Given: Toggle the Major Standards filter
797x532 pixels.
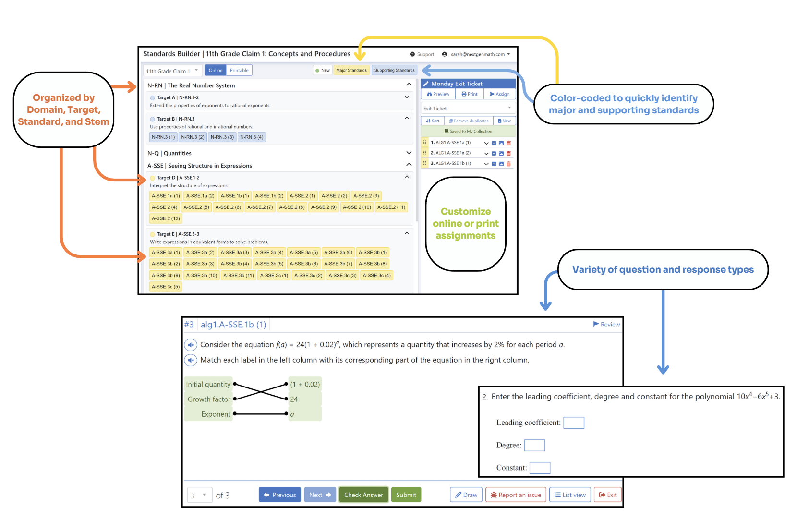Looking at the screenshot, I should (351, 71).
